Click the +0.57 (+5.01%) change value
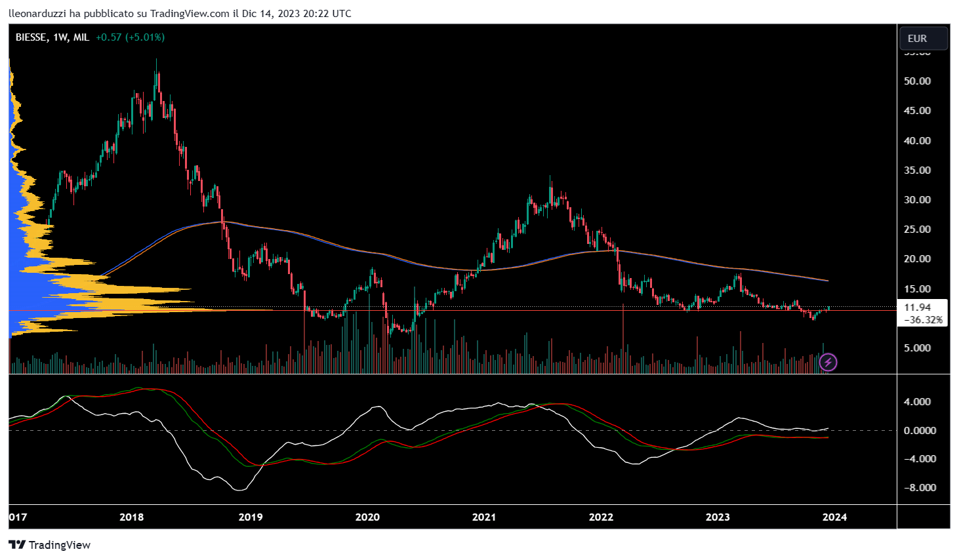The height and width of the screenshot is (560, 959). 130,37
